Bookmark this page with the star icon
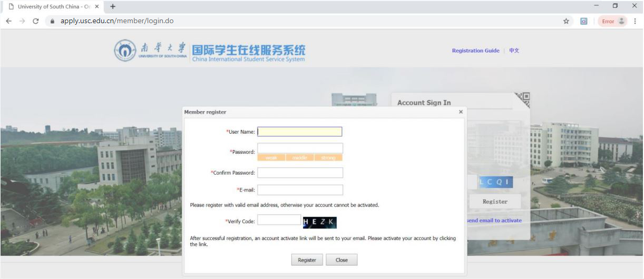Image resolution: width=644 pixels, height=279 pixels. click(x=566, y=21)
